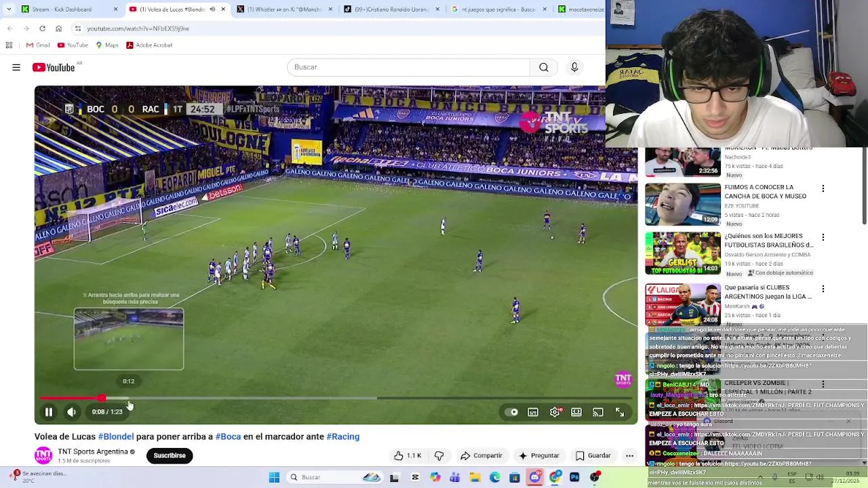Pause the YouTube video
Screen dimensions: 868x488
coord(49,412)
